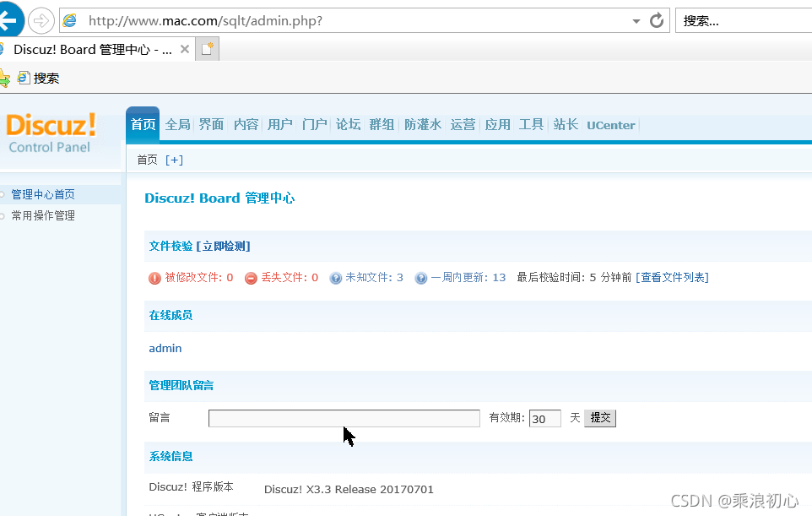The width and height of the screenshot is (812, 516).
Task: Click the IE page icon in address bar
Action: [x=70, y=21]
